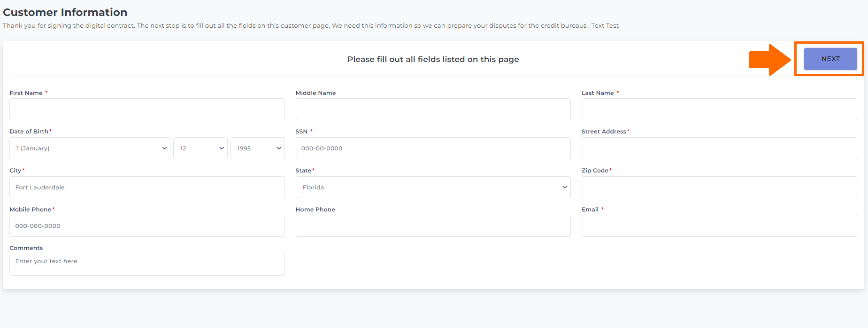Click the Street Address input field

pyautogui.click(x=719, y=148)
